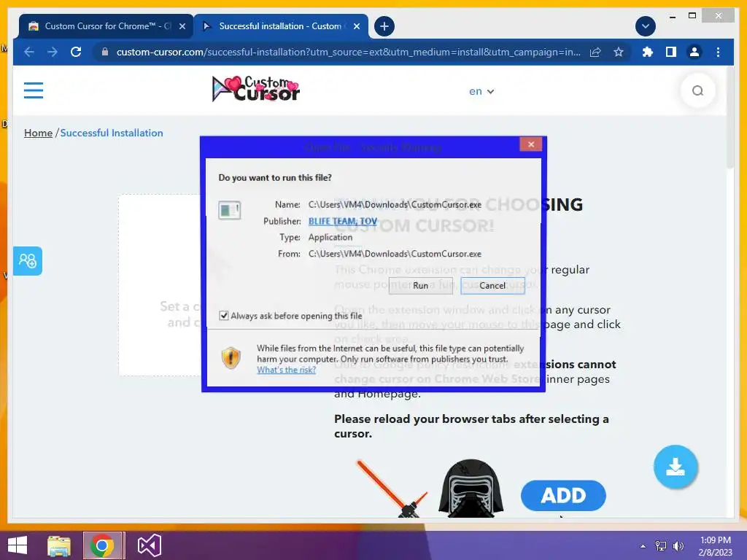Viewport: 747px width, 560px height.
Task: Open the tab search dropdown arrow
Action: (646, 26)
